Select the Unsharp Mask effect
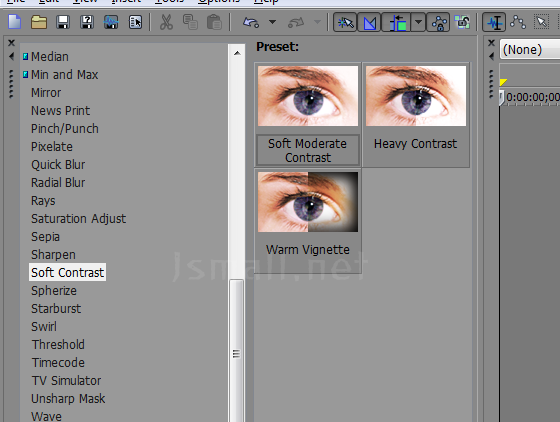The image size is (560, 422). tap(68, 398)
